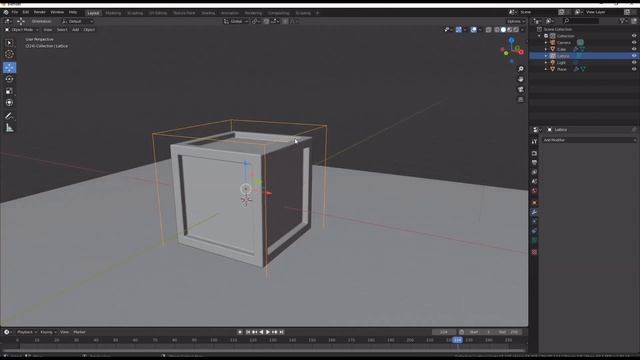Screen dimensions: 640x360
Task: Select the Scale tool
Action: [x=9, y=91]
